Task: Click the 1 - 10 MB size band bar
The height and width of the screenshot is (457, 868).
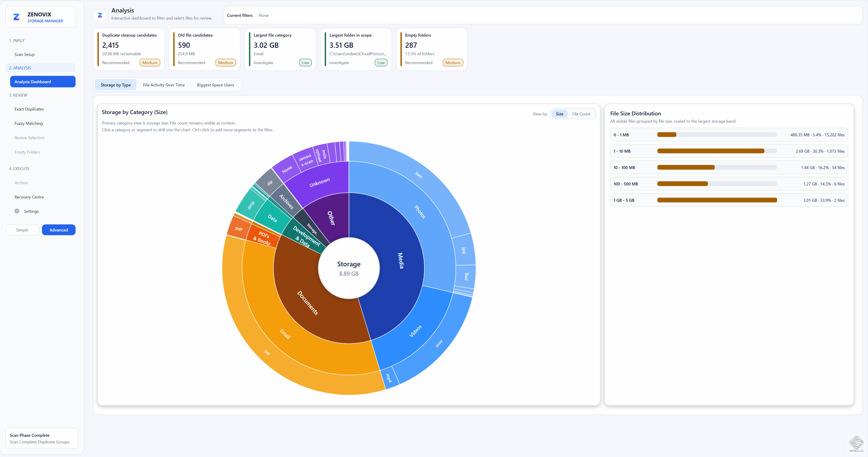Action: point(717,151)
